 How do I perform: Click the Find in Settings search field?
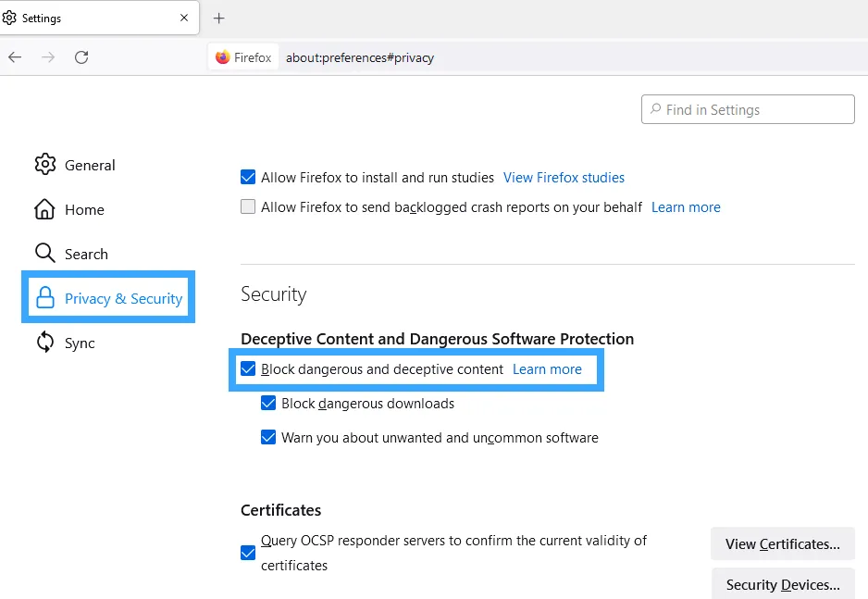[754, 109]
